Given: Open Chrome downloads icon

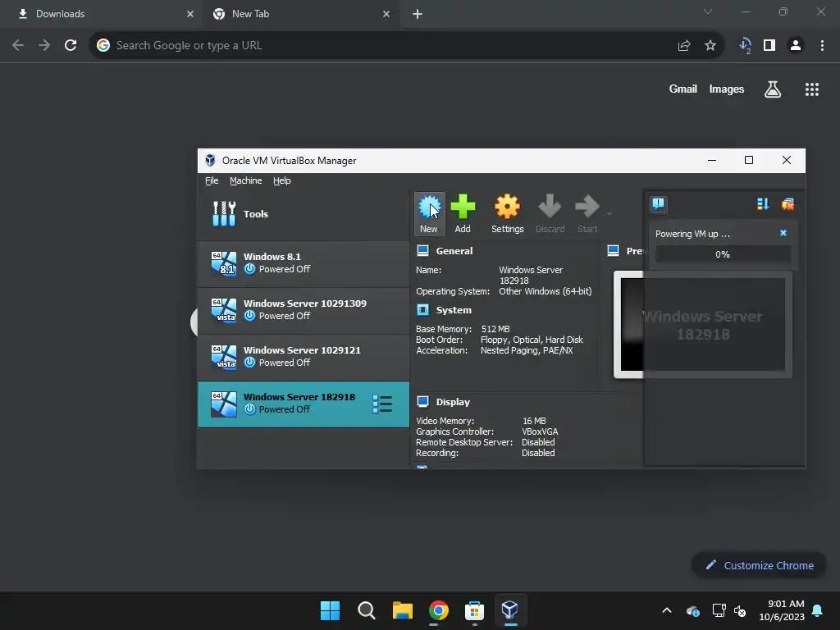Looking at the screenshot, I should 745,46.
